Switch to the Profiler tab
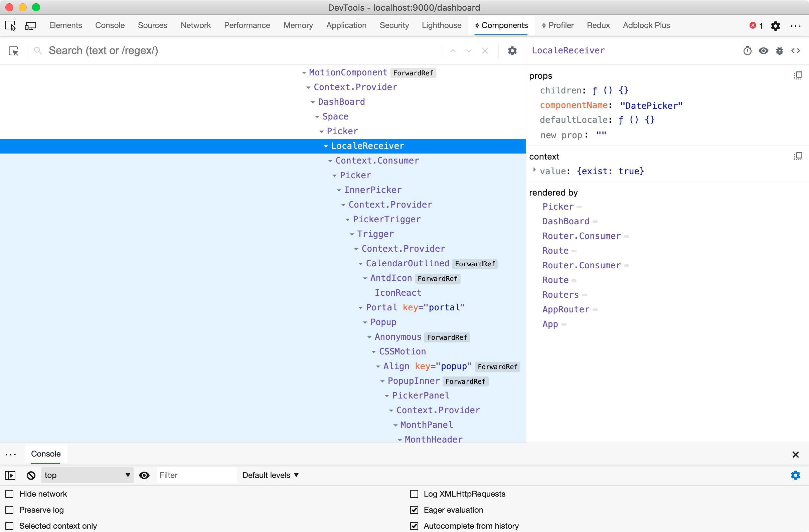 [557, 25]
